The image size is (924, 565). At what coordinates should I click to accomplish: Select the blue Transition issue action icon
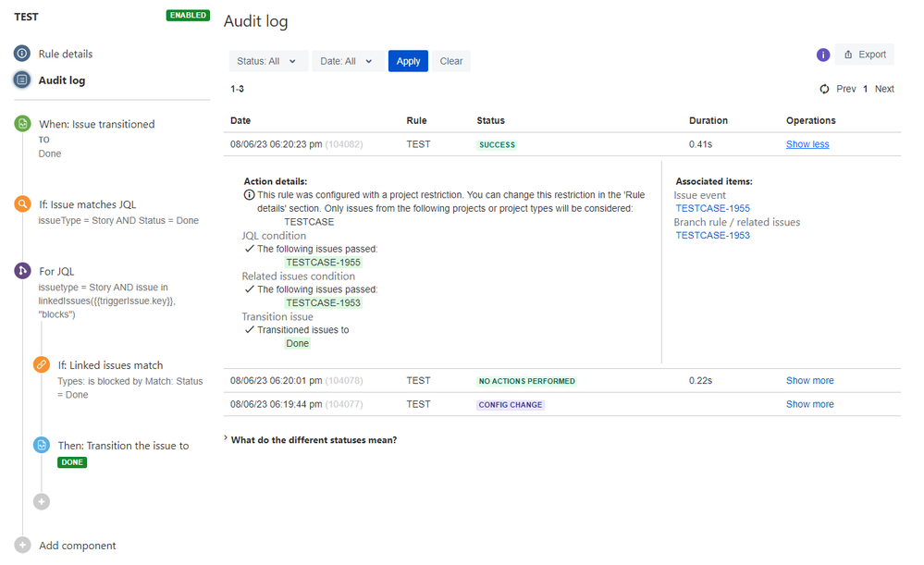point(42,445)
